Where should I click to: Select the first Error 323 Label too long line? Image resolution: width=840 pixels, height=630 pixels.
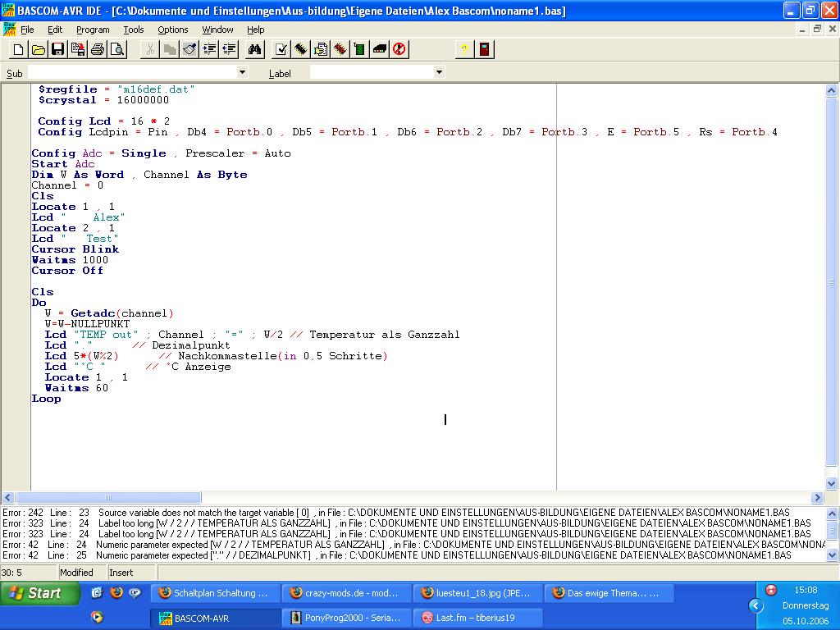(407, 523)
